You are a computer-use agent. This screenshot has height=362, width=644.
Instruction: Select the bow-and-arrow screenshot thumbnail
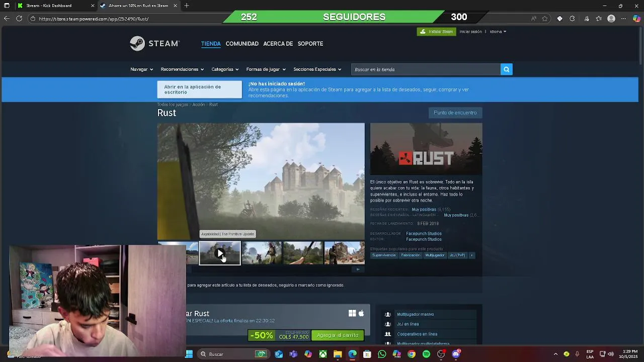(x=303, y=253)
